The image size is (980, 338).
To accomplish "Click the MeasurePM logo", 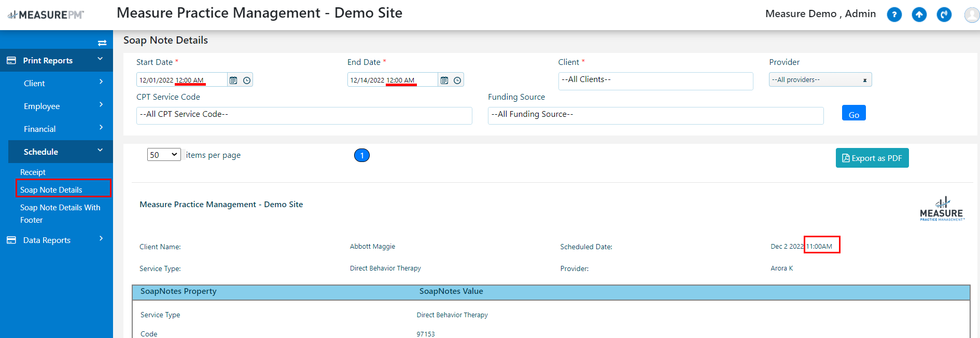I will (x=46, y=15).
